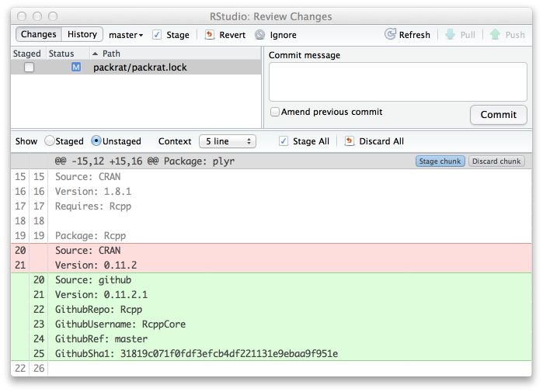Switch to the History tab

(82, 34)
